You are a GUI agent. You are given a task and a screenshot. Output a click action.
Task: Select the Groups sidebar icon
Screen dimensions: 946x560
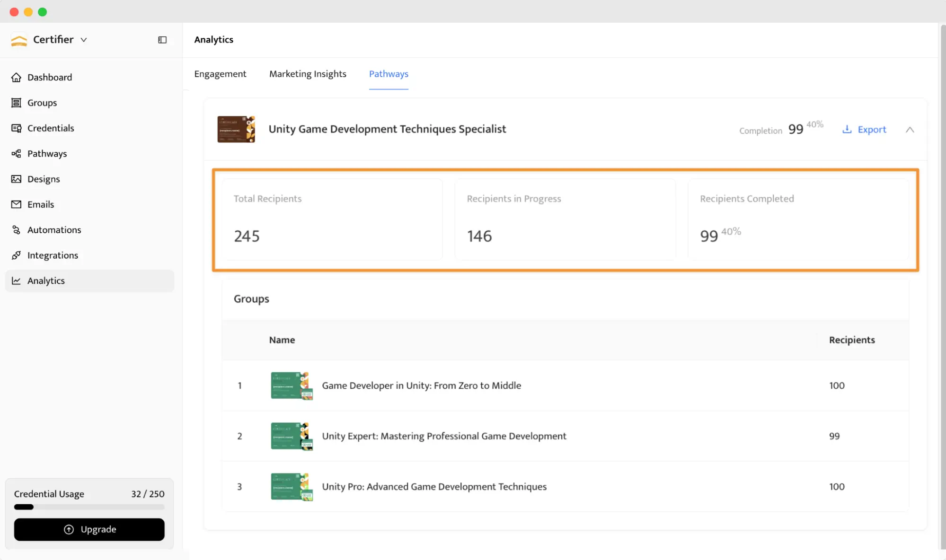[17, 103]
